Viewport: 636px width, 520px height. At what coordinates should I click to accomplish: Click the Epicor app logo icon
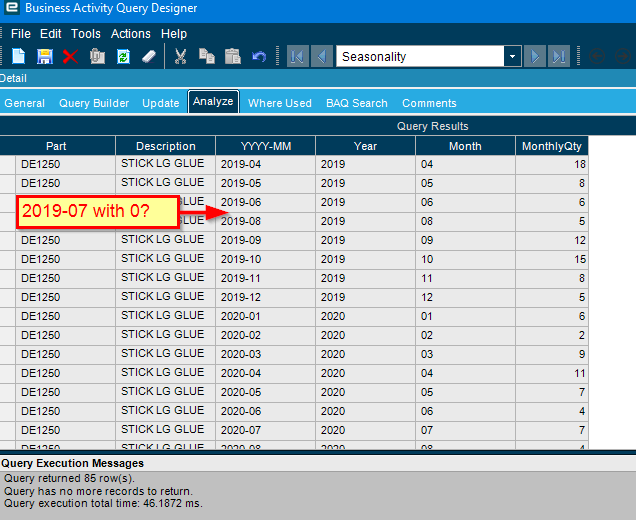pyautogui.click(x=11, y=8)
